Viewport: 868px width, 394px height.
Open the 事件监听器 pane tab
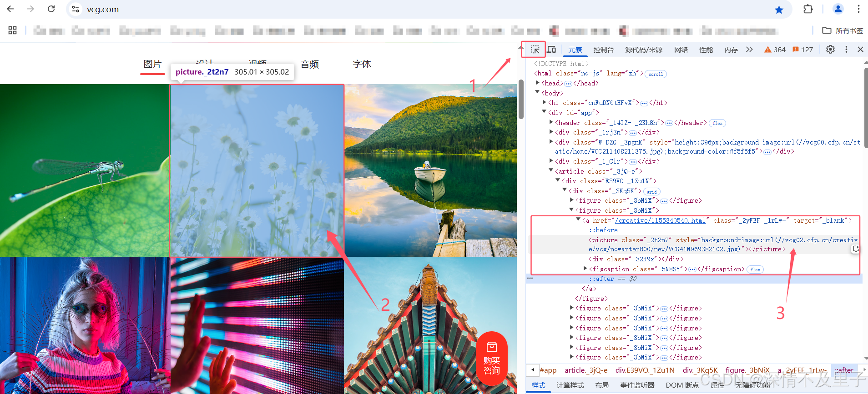click(637, 385)
